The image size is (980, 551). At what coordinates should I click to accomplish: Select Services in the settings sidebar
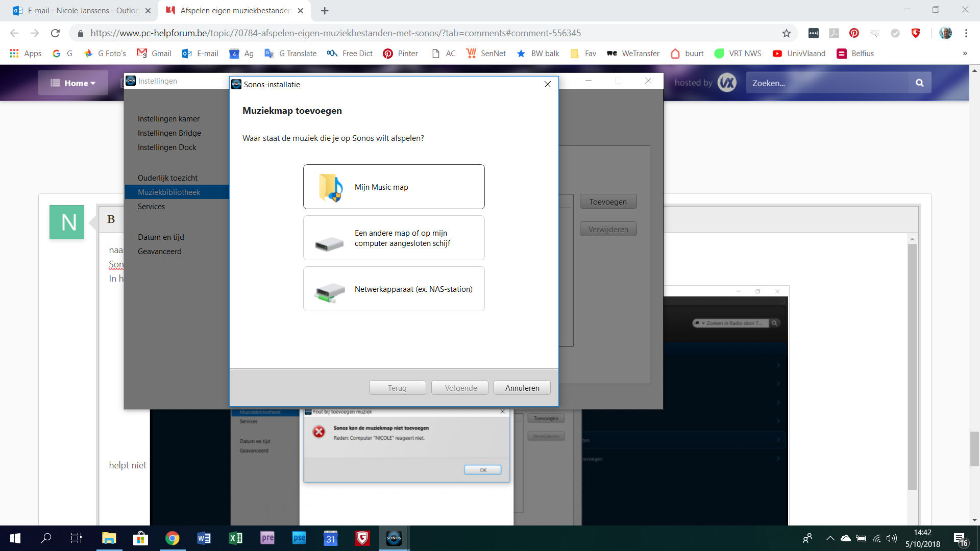point(151,206)
